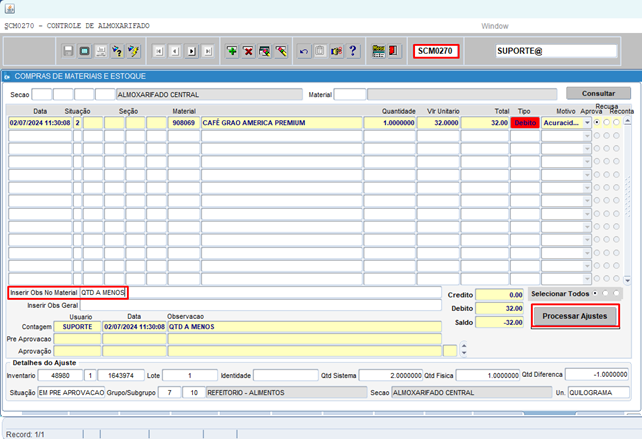
Task: Click the Saldo value -32.00
Action: tap(500, 322)
